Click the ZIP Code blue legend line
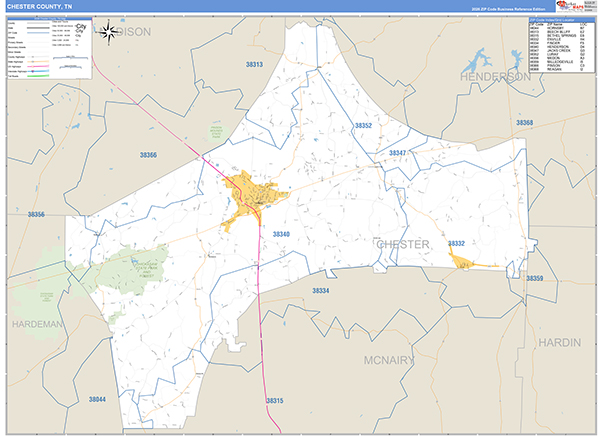 point(38,33)
